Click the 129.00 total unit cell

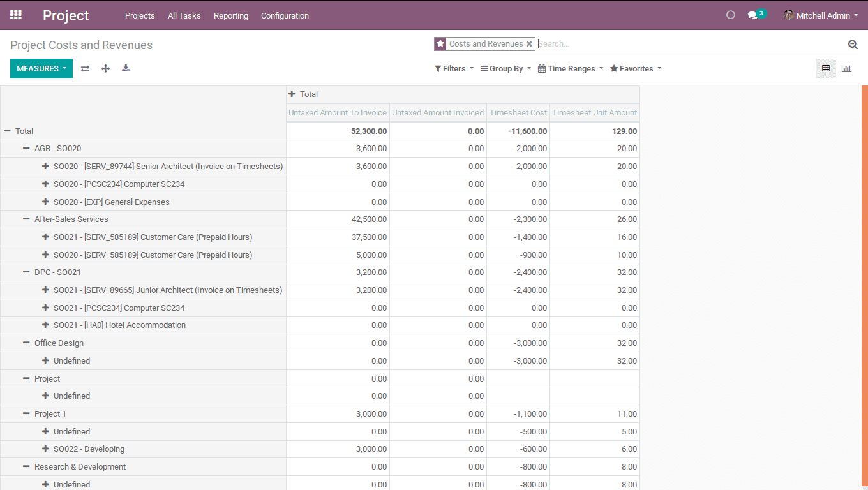coord(594,131)
